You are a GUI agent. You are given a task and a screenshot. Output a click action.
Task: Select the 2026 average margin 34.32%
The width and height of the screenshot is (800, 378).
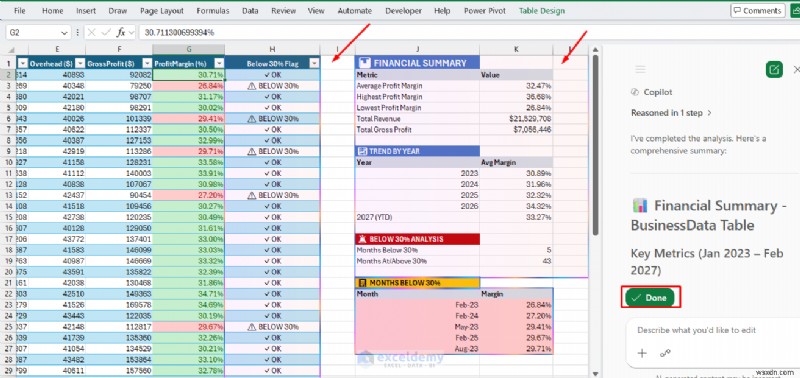pos(516,206)
